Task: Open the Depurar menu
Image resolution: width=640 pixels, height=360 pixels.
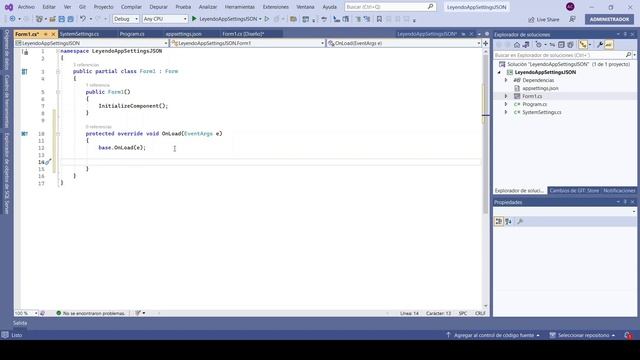Action: (x=158, y=7)
